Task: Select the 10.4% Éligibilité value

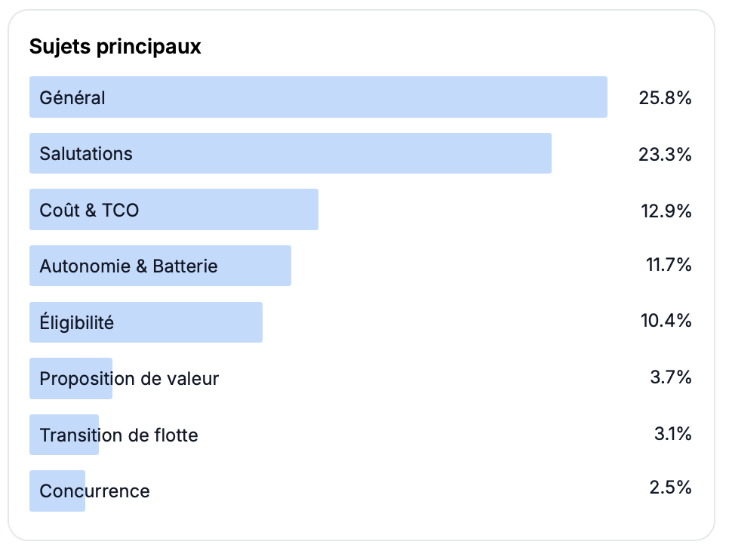Action: pos(665,321)
